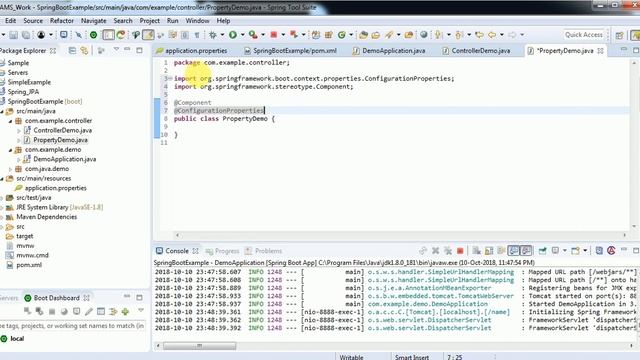Open the Debug button dropdown arrow
This screenshot has height=360, width=640.
point(222,35)
